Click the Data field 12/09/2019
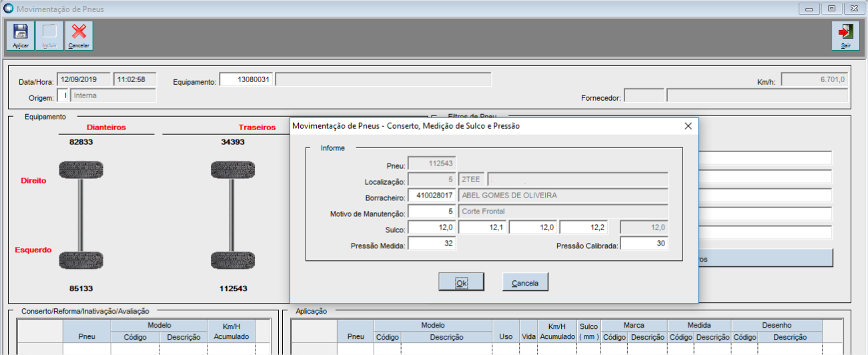868x355 pixels. (83, 79)
